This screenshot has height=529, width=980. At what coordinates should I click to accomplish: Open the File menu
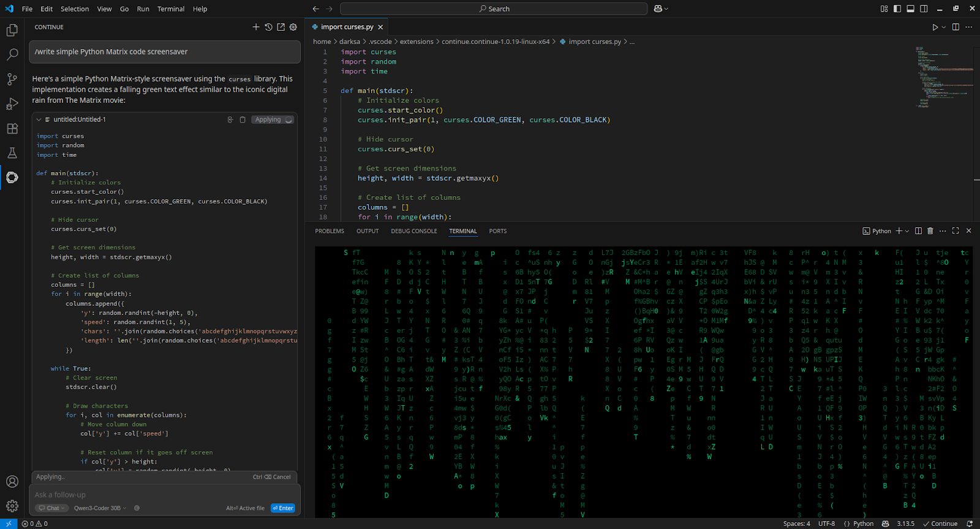point(27,9)
